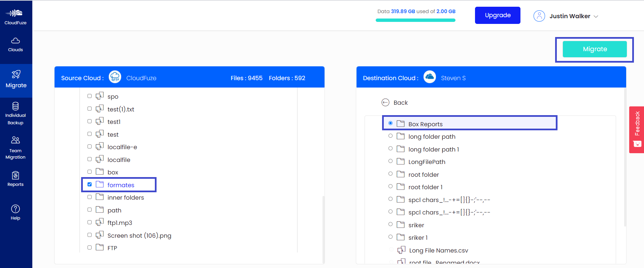Check the localfile checkbox
Screen dimensions: 644x268
coord(90,159)
